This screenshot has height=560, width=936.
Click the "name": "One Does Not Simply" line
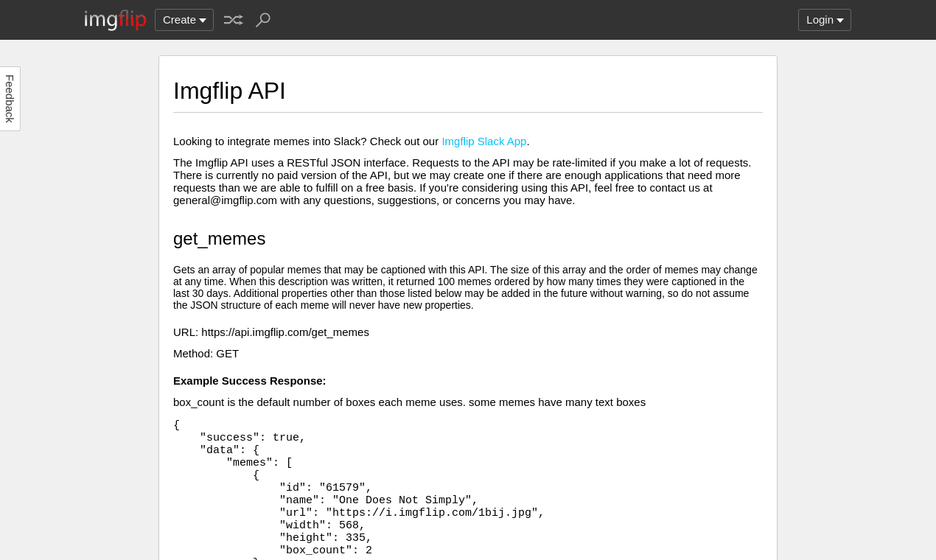[379, 500]
